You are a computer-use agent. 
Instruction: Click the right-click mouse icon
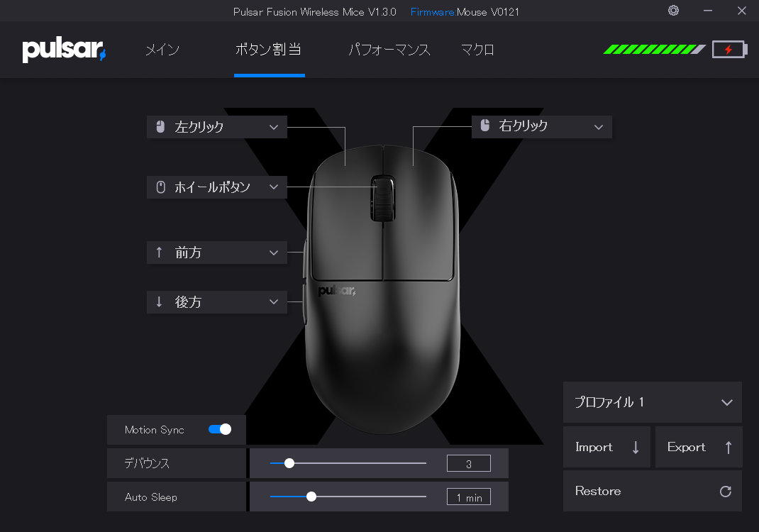click(x=485, y=126)
